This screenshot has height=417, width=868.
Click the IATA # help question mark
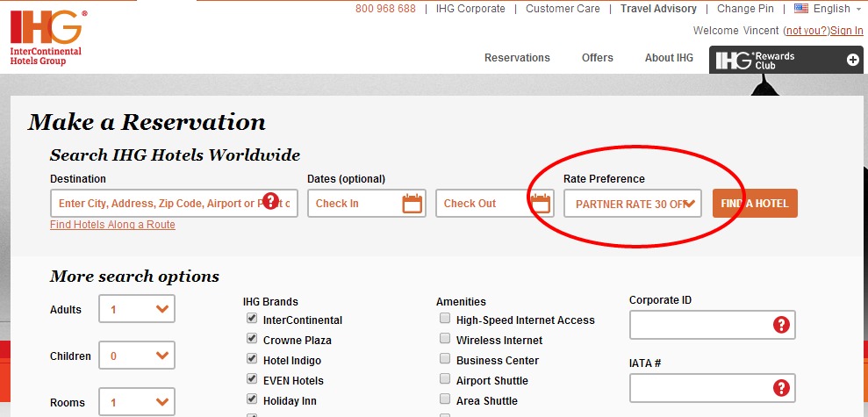click(x=781, y=388)
